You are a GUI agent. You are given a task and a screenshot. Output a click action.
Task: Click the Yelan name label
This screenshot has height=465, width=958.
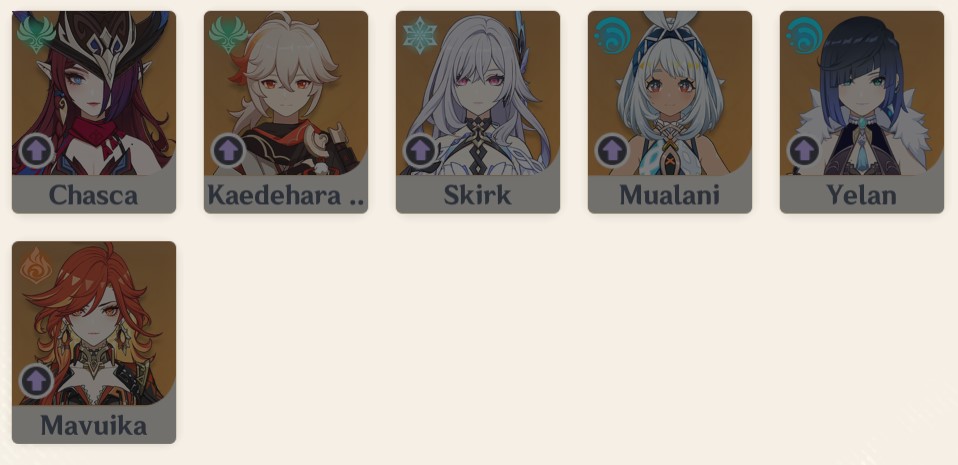tap(861, 196)
